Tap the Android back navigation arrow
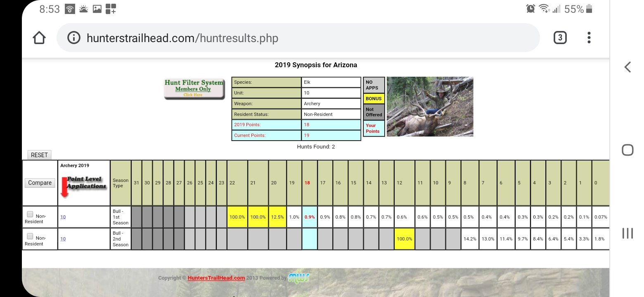This screenshot has height=297, width=644. click(627, 67)
